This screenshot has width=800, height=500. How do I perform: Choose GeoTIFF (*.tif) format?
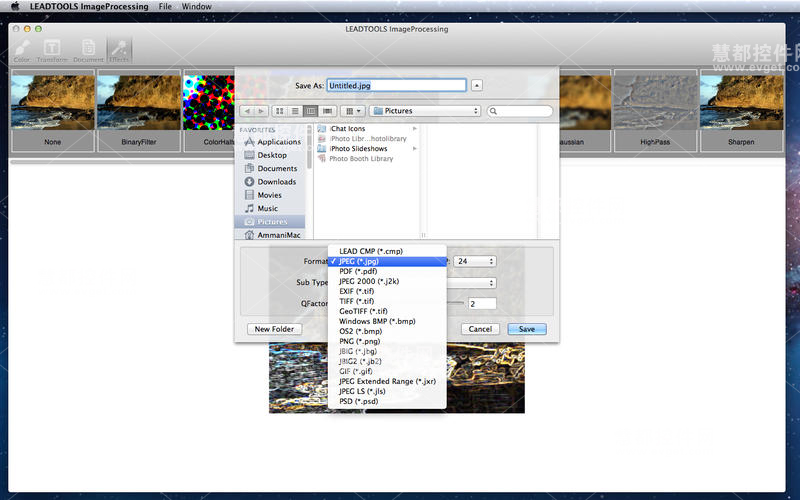(x=387, y=311)
